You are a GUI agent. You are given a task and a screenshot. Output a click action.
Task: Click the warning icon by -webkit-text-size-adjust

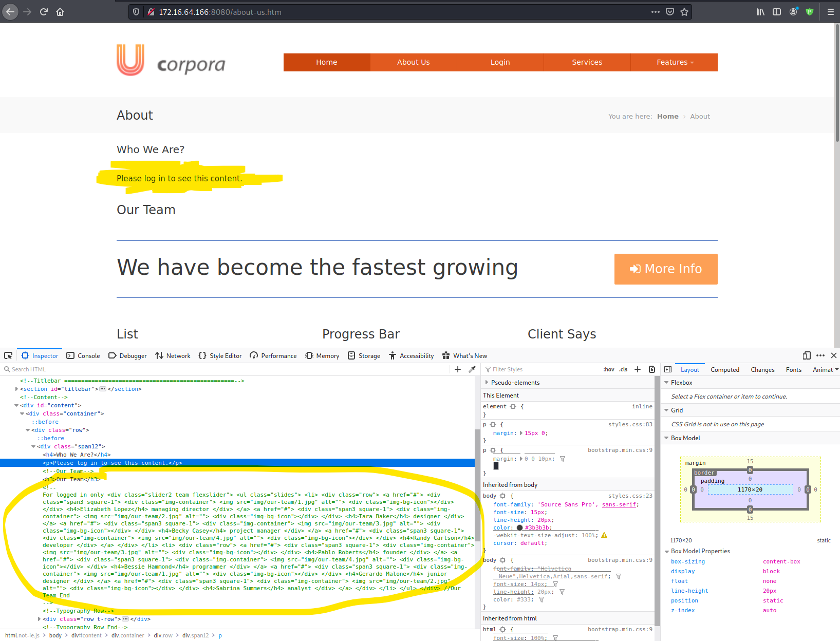(x=604, y=535)
